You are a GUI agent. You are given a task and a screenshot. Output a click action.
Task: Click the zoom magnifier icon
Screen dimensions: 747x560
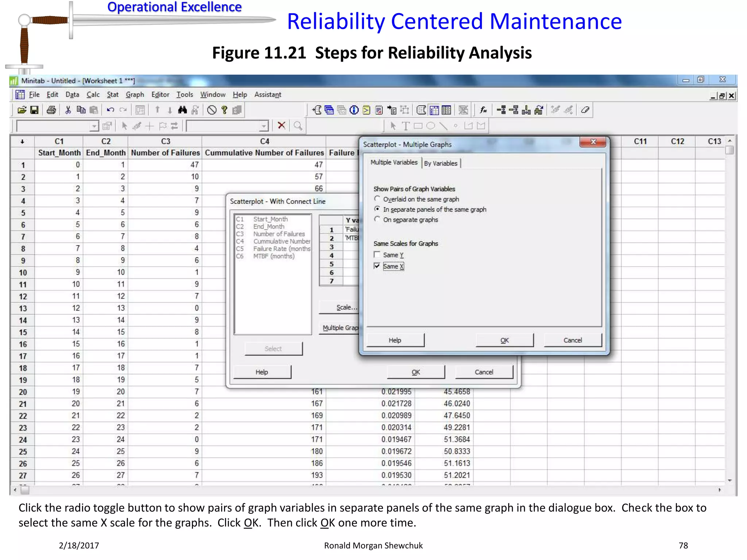pos(298,126)
